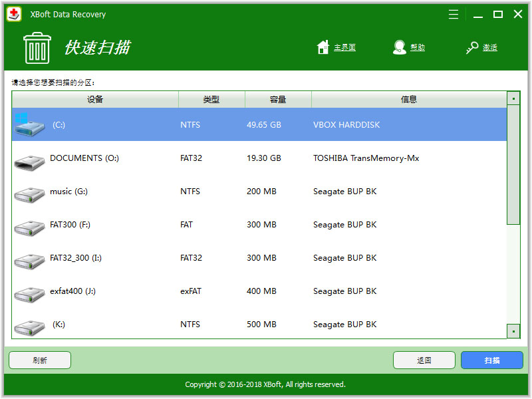Image resolution: width=532 pixels, height=399 pixels.
Task: Click the scroll up arrow of partition list
Action: pos(513,98)
